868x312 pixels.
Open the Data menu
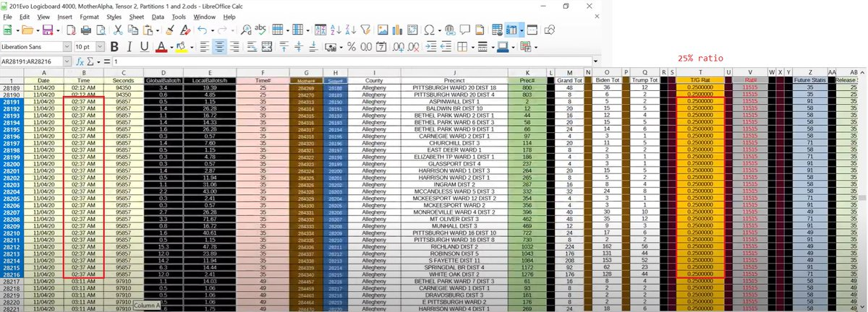point(158,16)
